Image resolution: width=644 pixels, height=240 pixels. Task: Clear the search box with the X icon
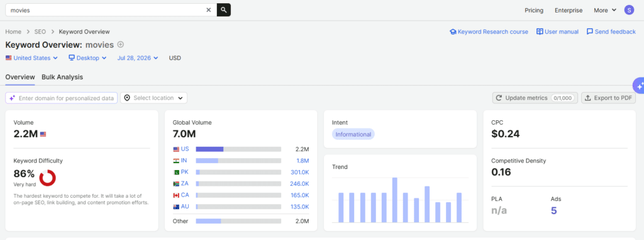[x=209, y=10]
